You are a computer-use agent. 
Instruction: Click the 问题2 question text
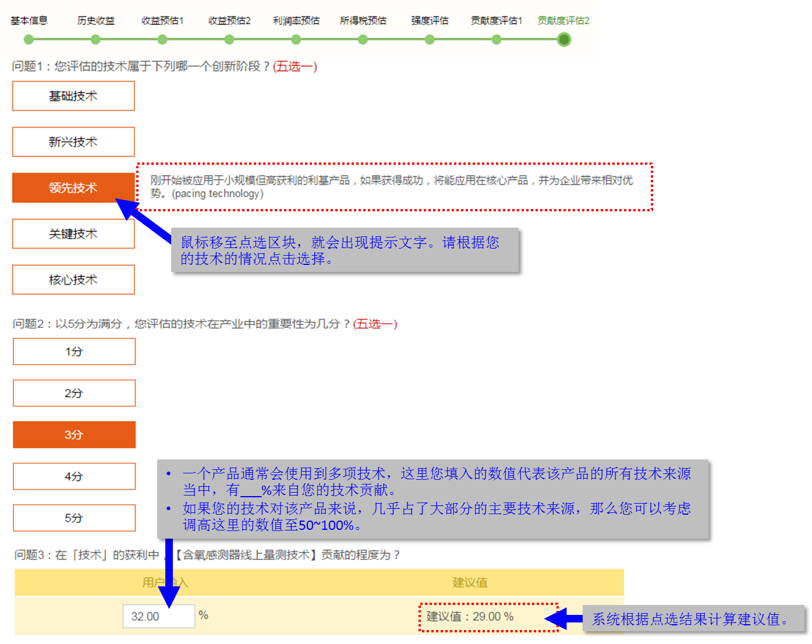pyautogui.click(x=205, y=324)
